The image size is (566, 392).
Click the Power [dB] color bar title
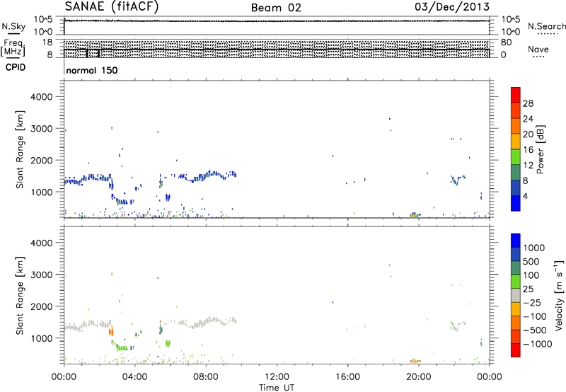click(540, 149)
